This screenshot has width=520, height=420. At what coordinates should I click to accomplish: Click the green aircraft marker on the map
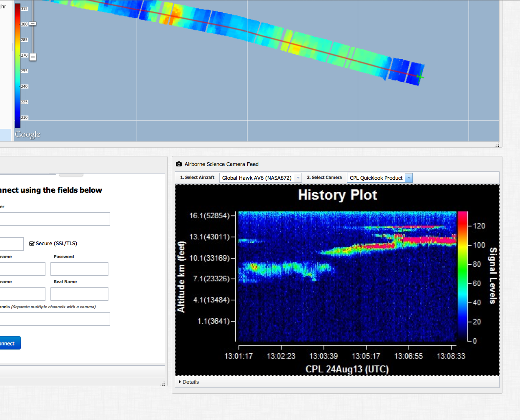coord(420,76)
